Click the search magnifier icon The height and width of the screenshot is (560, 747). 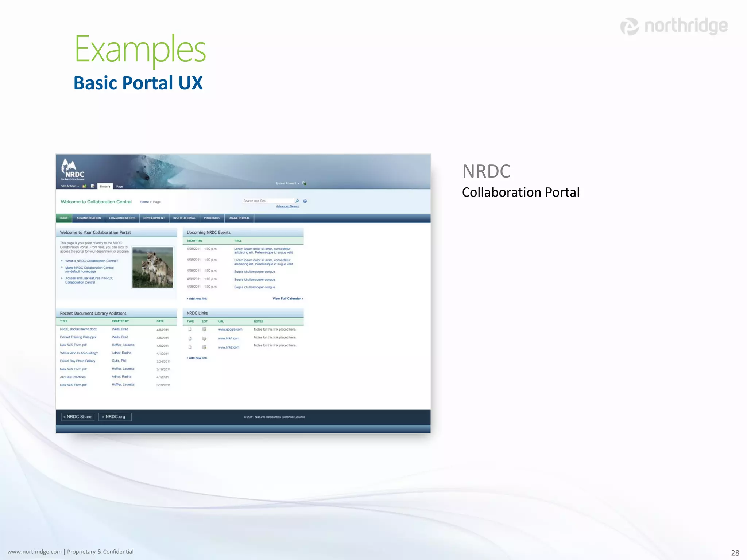pyautogui.click(x=297, y=201)
